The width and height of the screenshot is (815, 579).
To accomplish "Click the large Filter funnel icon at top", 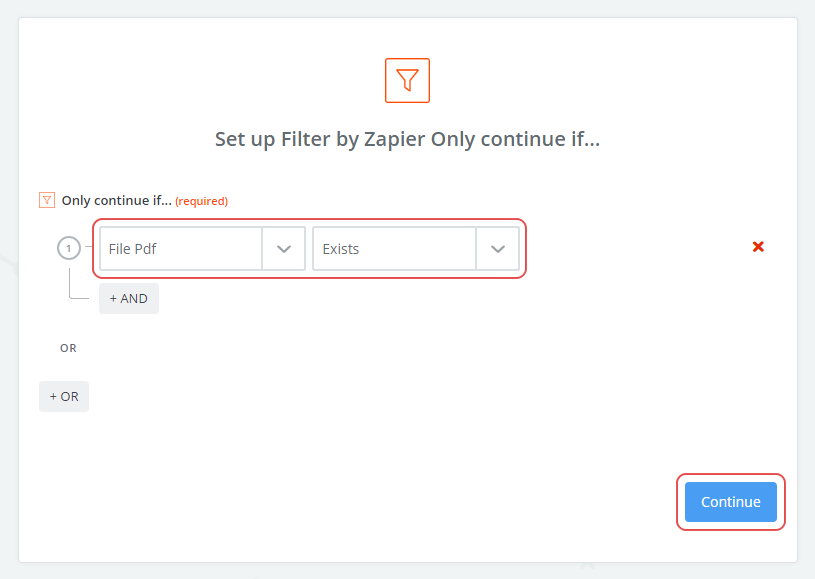I will [x=407, y=80].
